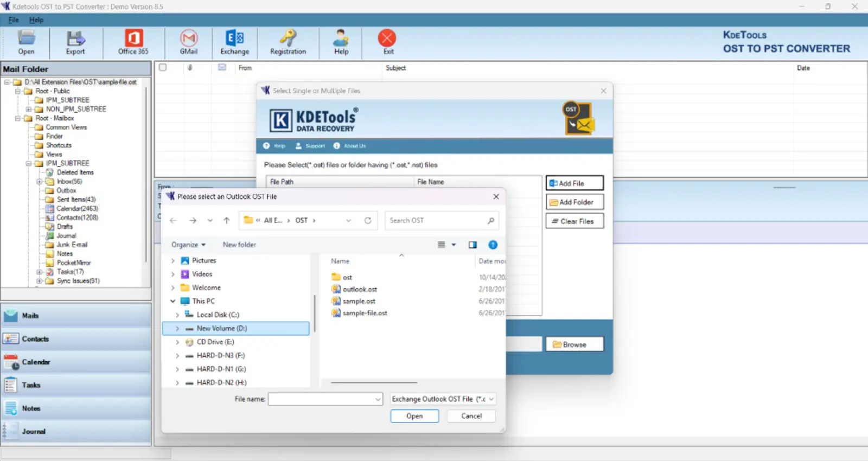Open the Support link in KDETools dialog
Screen dimensions: 868x461
point(310,146)
